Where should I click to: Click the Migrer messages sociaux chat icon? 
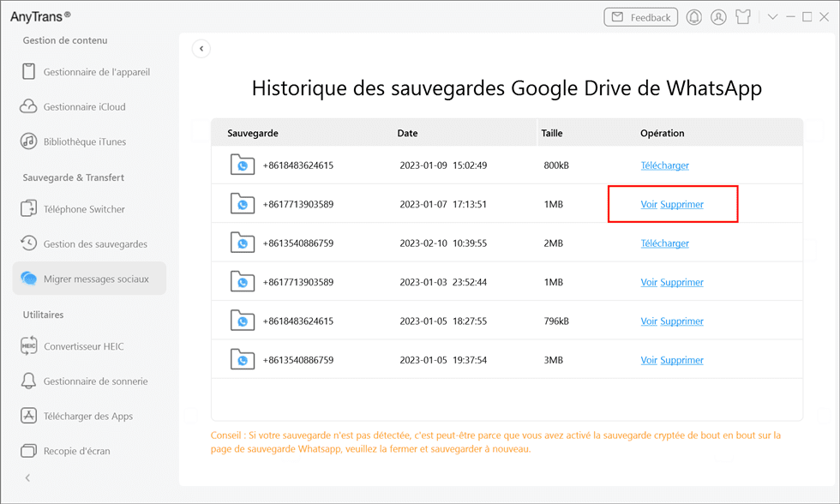click(x=28, y=279)
